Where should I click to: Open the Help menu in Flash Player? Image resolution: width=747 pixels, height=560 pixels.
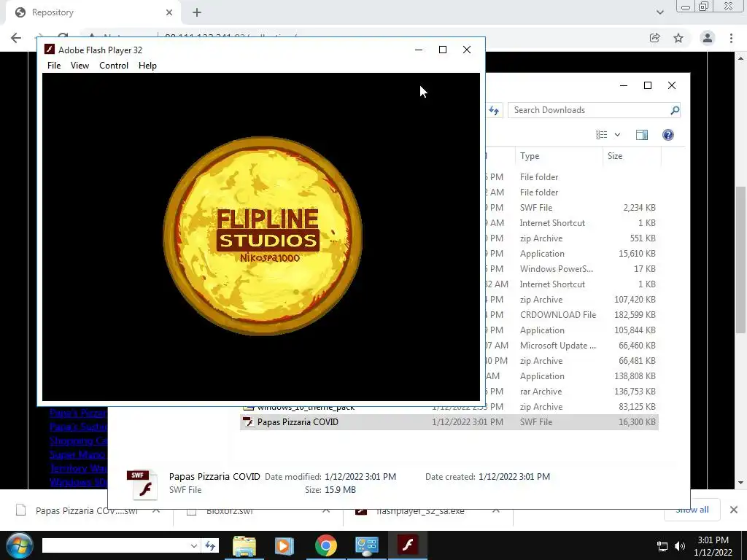(147, 65)
